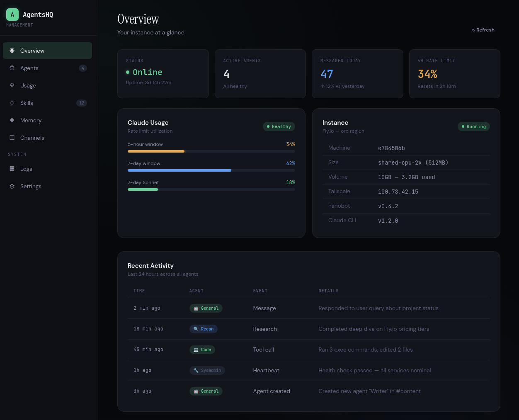Click the Tailscale IP address value
The image size is (519, 420).
398,192
